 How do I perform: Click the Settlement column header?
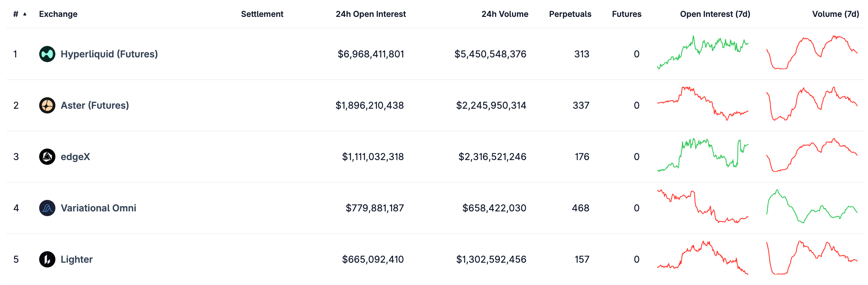(x=262, y=14)
